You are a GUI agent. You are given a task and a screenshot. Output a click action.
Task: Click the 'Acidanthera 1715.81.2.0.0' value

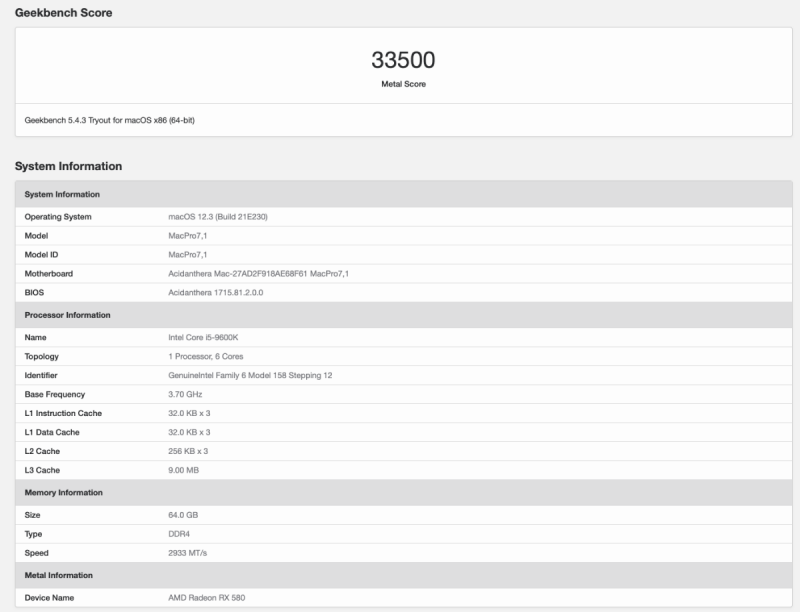click(x=216, y=293)
